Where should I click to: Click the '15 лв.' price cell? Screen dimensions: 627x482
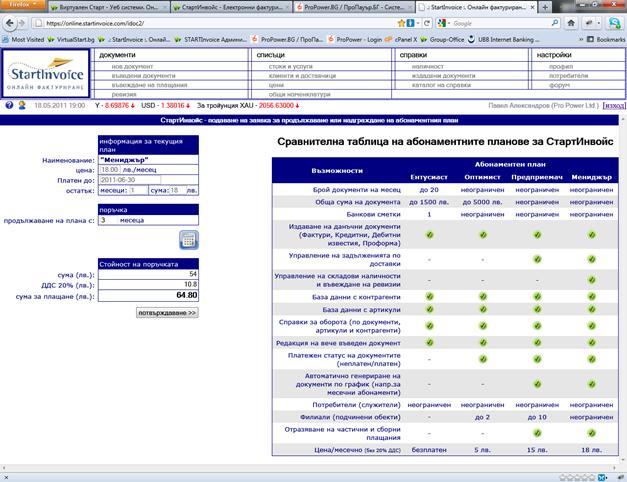click(537, 450)
